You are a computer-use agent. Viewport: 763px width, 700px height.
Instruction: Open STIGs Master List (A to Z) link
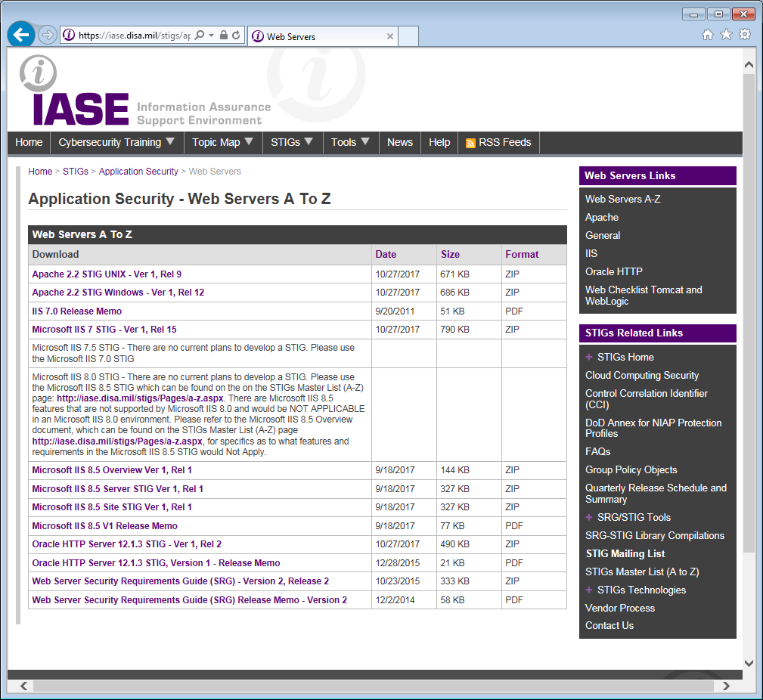pyautogui.click(x=642, y=572)
